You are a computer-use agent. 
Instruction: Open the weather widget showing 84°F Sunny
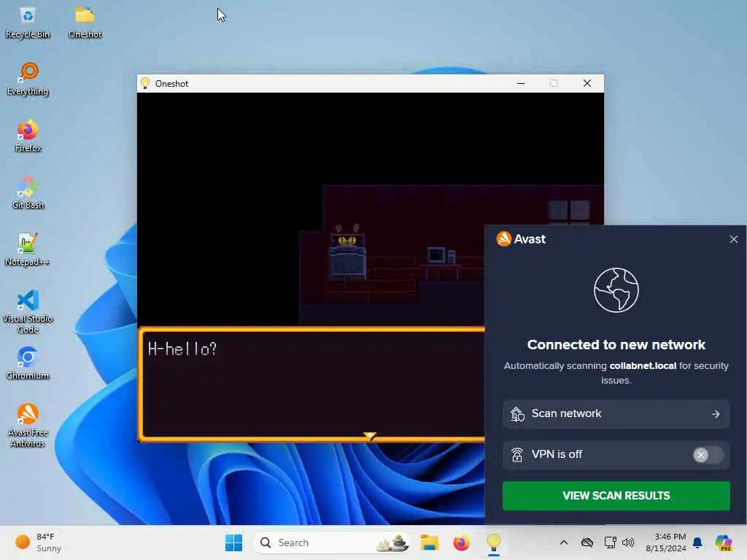(x=38, y=542)
